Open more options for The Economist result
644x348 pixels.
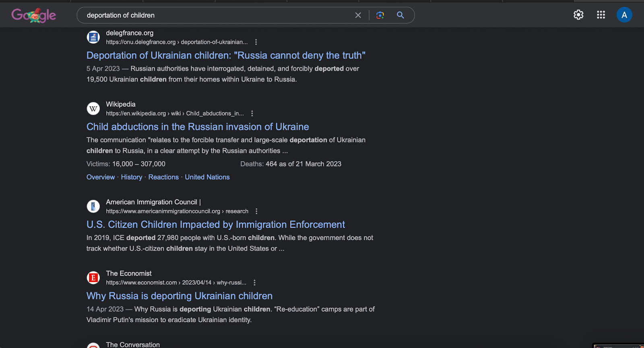tap(254, 283)
